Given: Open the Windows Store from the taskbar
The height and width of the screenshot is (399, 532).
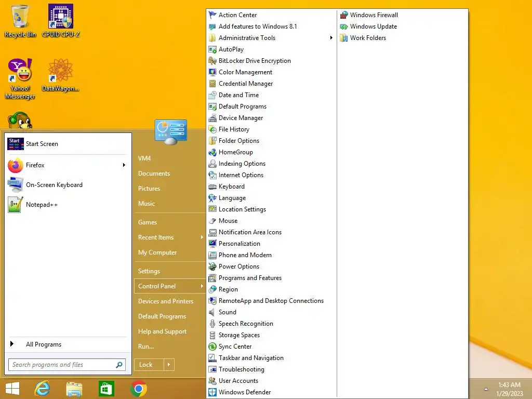Looking at the screenshot, I should (106, 389).
